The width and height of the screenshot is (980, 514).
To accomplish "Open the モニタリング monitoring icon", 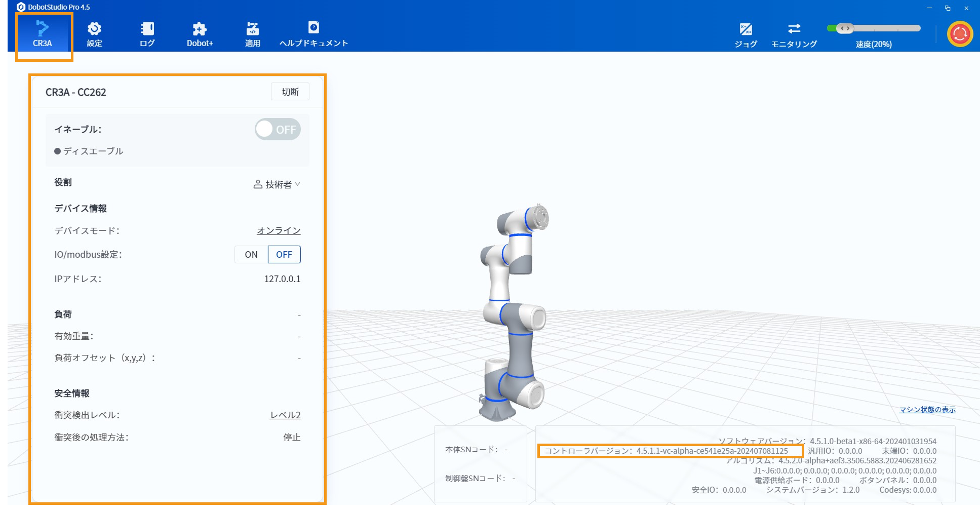I will point(794,34).
